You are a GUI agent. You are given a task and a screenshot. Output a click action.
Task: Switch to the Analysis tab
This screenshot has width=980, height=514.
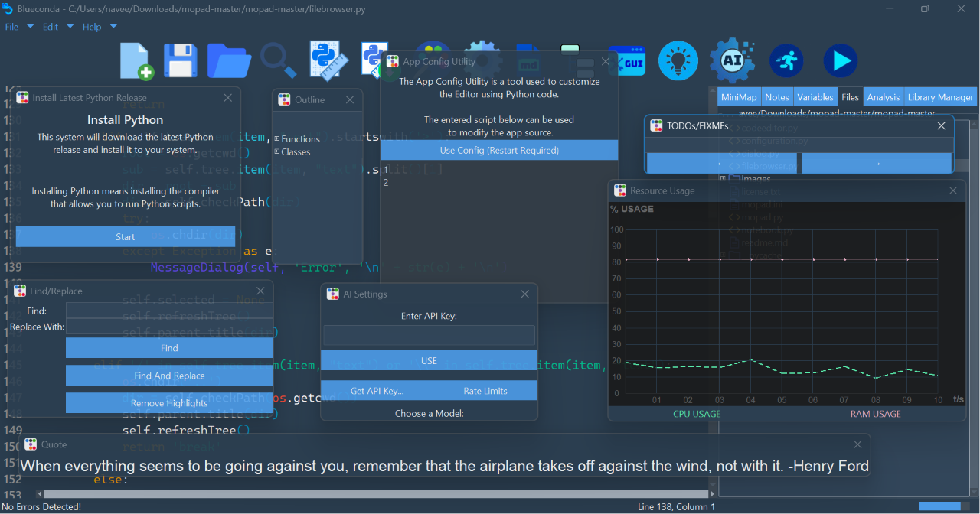(884, 97)
